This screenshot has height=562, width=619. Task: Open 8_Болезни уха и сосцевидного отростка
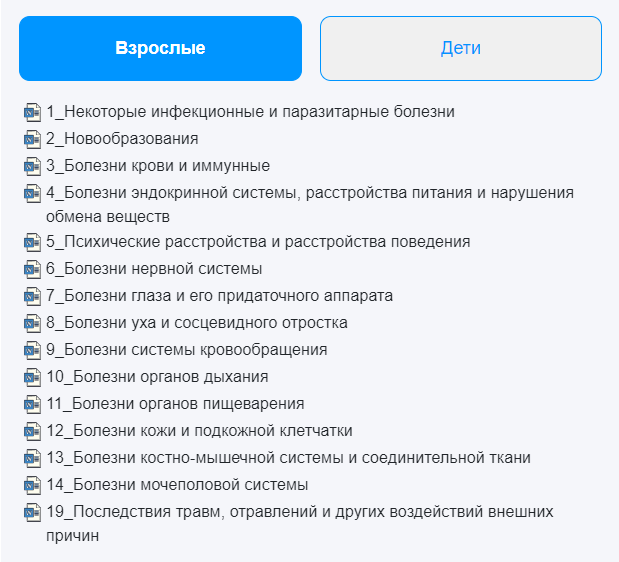197,323
